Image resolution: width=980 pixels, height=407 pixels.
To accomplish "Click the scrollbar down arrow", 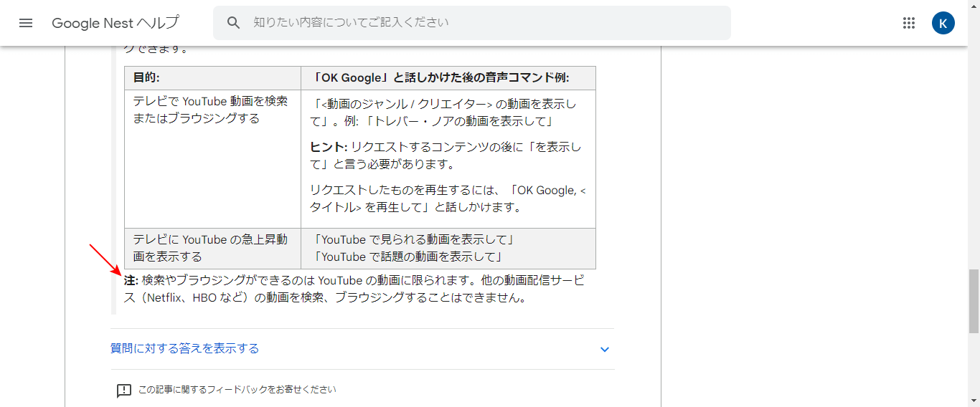I will [974, 401].
